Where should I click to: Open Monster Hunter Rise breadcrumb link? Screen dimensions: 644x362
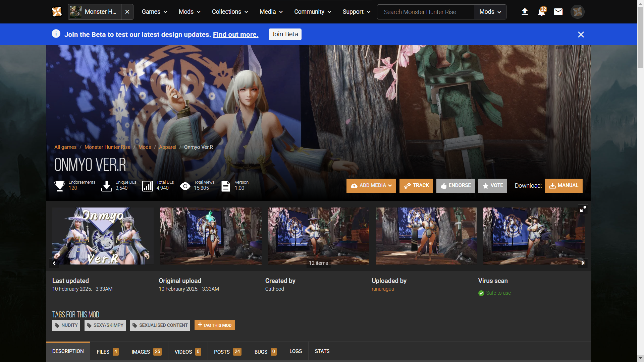click(x=107, y=147)
